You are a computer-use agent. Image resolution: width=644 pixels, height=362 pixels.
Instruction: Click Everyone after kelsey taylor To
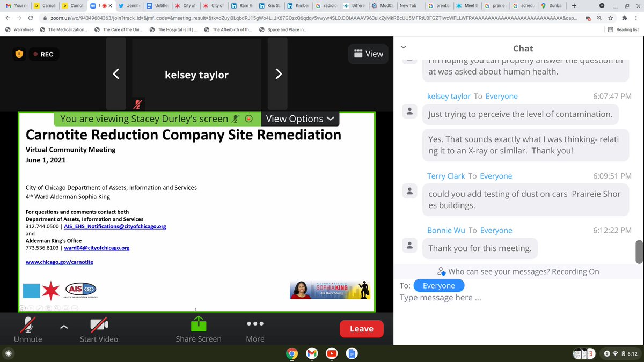click(x=501, y=97)
